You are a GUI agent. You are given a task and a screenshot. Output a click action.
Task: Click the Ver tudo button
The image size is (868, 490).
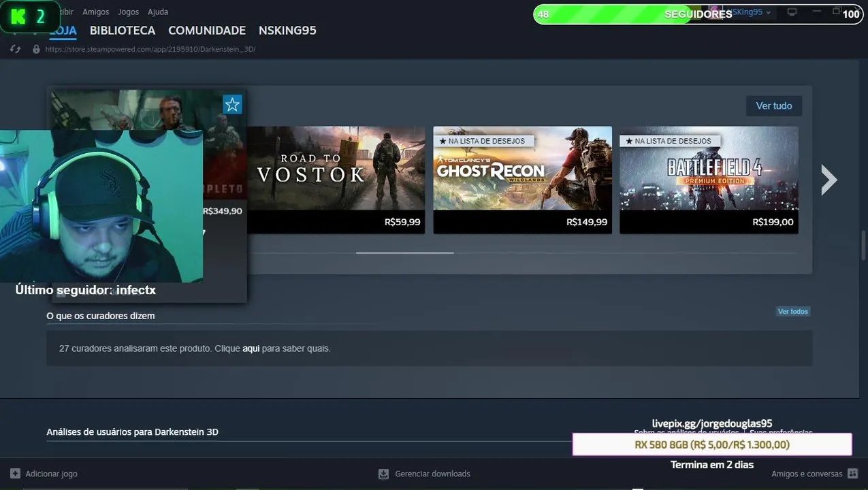[x=774, y=105]
